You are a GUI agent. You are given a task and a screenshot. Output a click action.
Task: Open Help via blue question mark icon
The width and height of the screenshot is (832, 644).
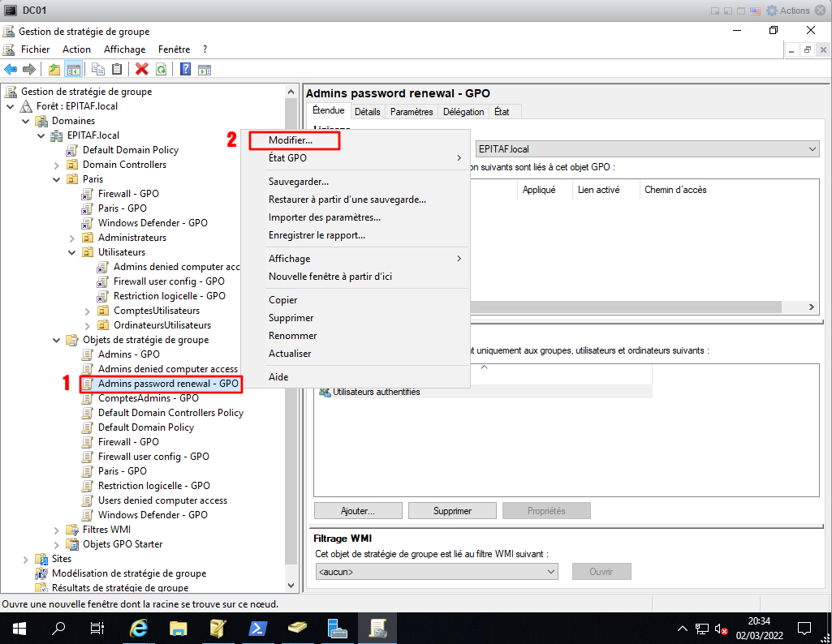185,70
